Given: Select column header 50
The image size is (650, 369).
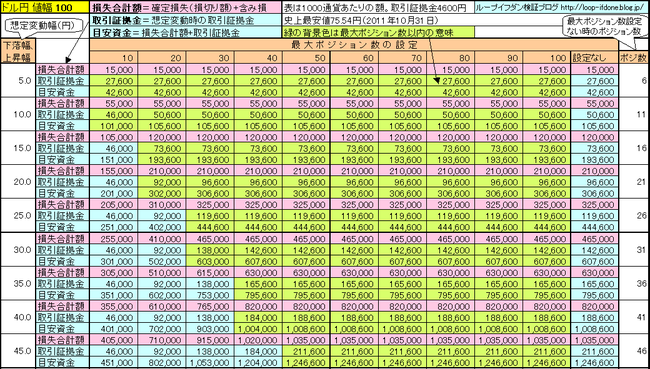Looking at the screenshot, I should tap(306, 58).
